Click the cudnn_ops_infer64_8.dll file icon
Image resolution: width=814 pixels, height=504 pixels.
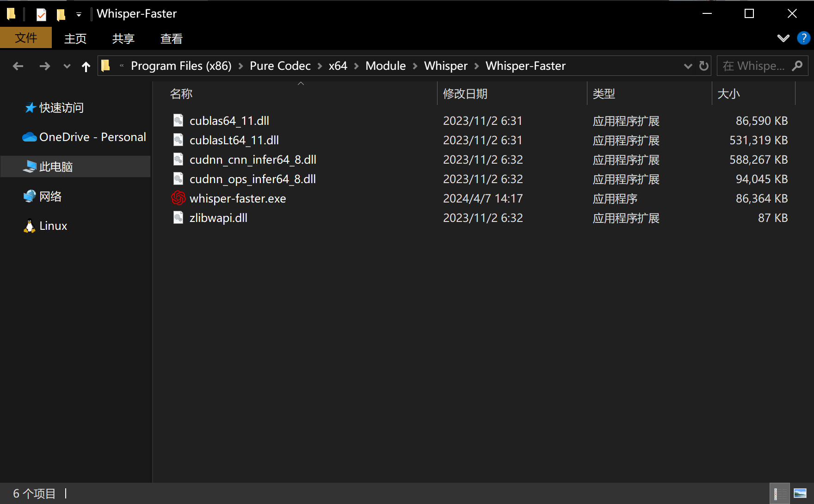(x=178, y=178)
